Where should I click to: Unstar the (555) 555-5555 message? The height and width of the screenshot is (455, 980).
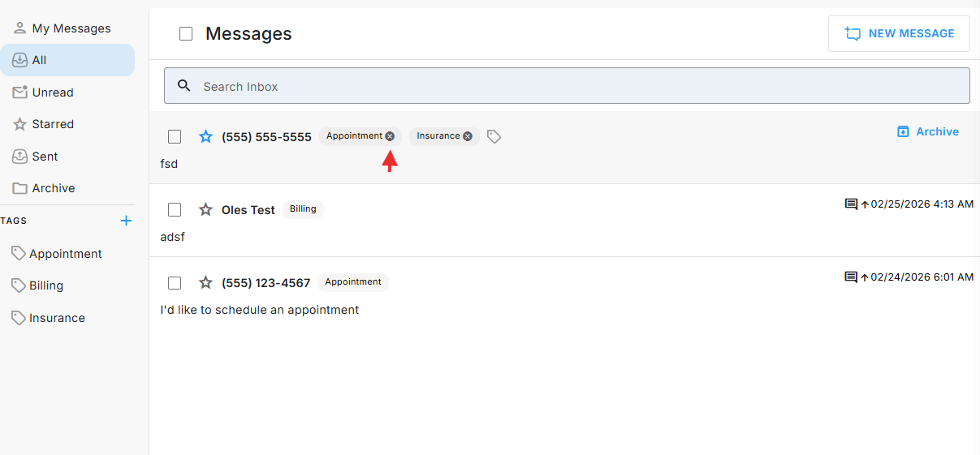(x=206, y=137)
